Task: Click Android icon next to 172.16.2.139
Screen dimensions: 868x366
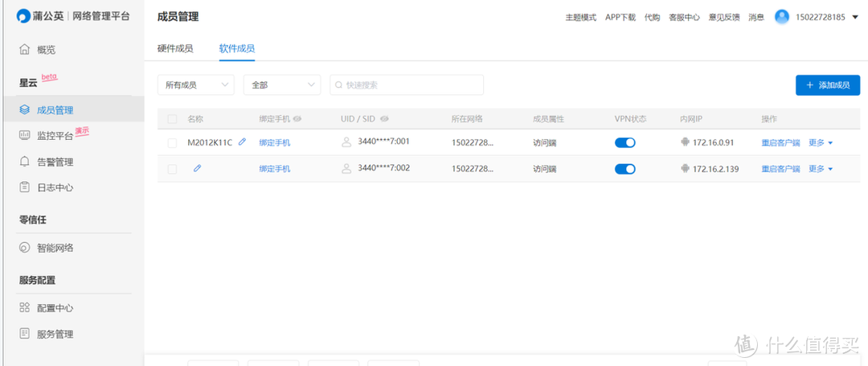Action: 685,169
